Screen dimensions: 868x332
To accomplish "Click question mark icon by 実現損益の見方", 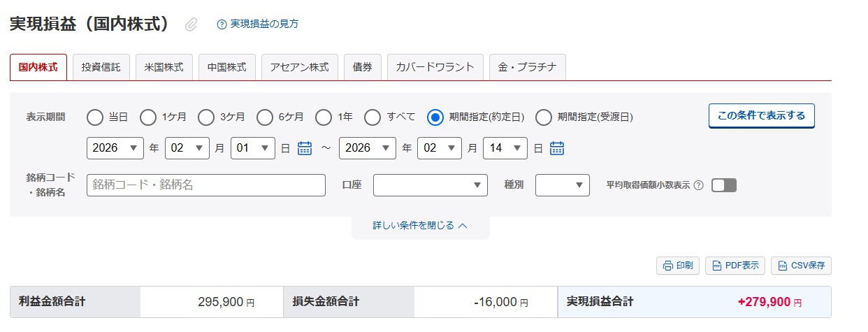I will click(222, 24).
